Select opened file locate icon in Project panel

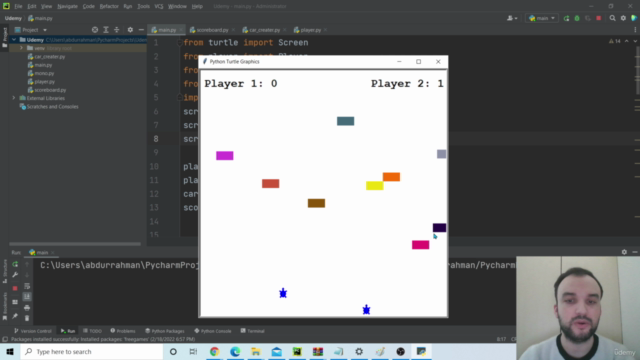95,30
